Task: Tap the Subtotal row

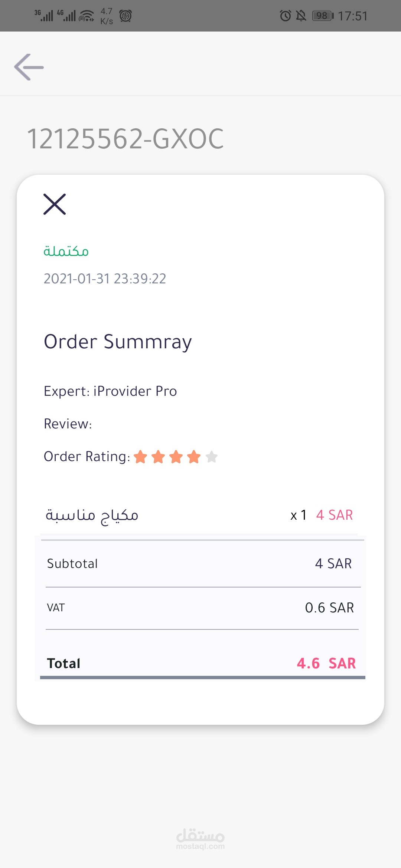Action: click(x=200, y=563)
